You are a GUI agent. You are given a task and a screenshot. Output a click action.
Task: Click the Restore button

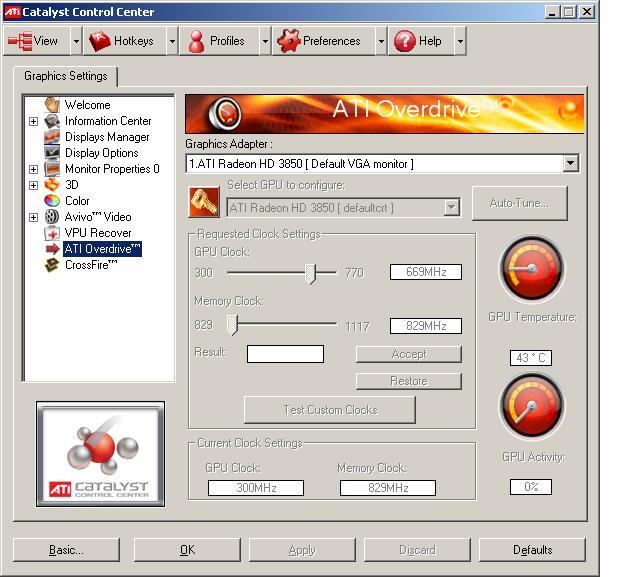click(x=409, y=381)
